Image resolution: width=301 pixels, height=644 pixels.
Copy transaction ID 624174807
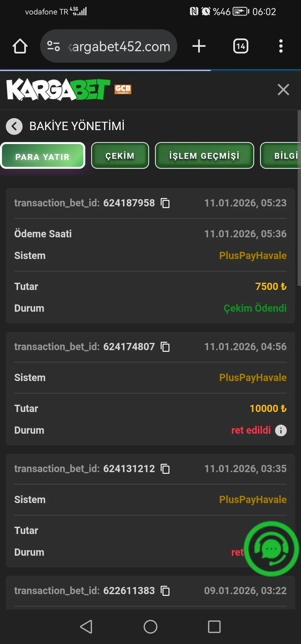pos(165,347)
